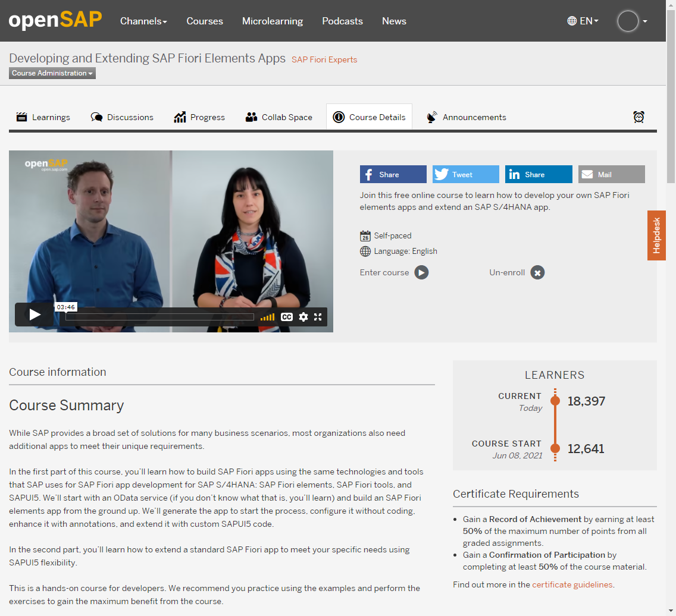Click the video progress bar
676x616 pixels.
tap(159, 317)
